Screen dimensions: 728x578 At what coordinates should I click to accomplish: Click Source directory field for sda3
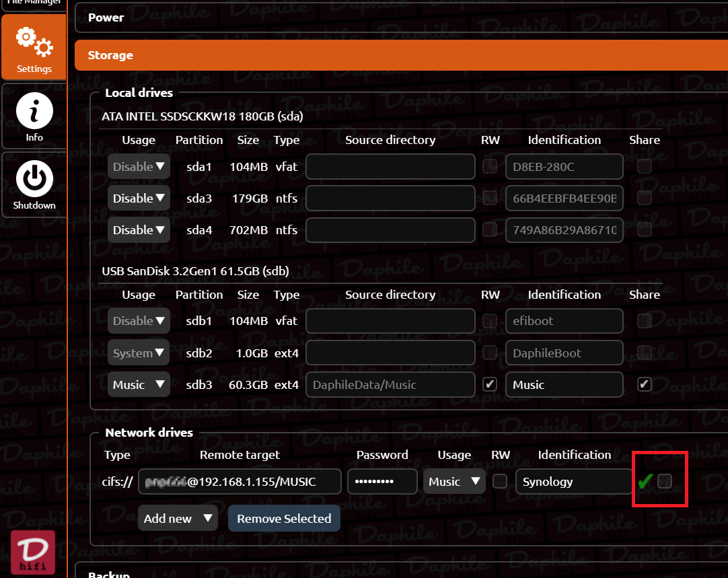click(390, 198)
